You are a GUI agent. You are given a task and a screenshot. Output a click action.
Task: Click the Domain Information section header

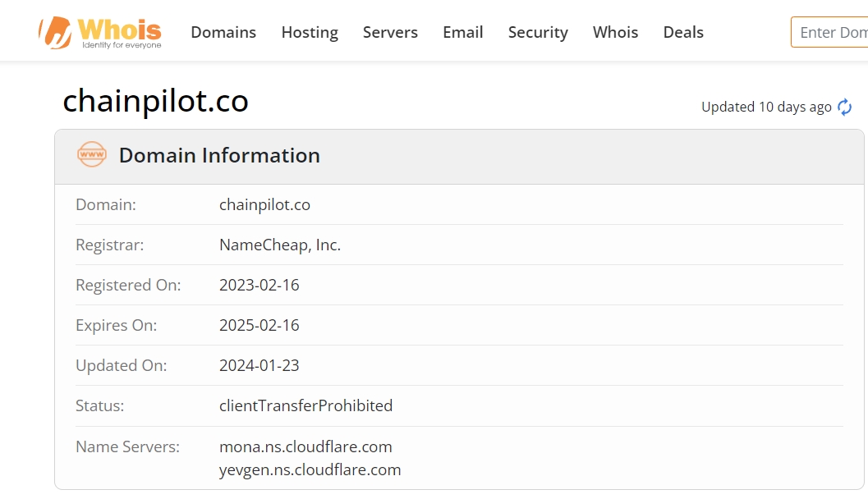coord(219,155)
